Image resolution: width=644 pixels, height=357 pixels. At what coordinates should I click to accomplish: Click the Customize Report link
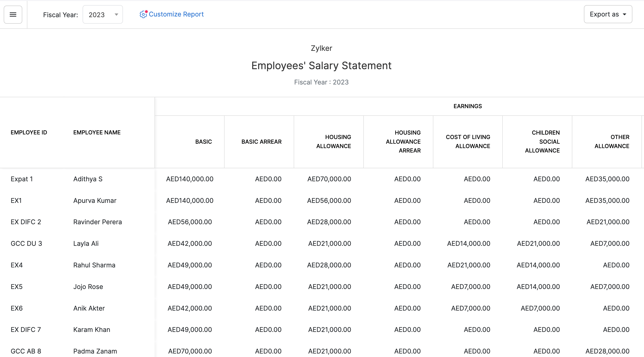(x=176, y=14)
